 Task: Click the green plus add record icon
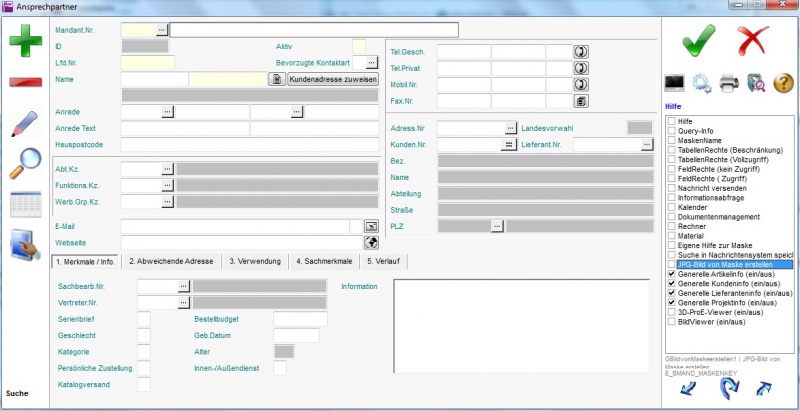point(25,42)
